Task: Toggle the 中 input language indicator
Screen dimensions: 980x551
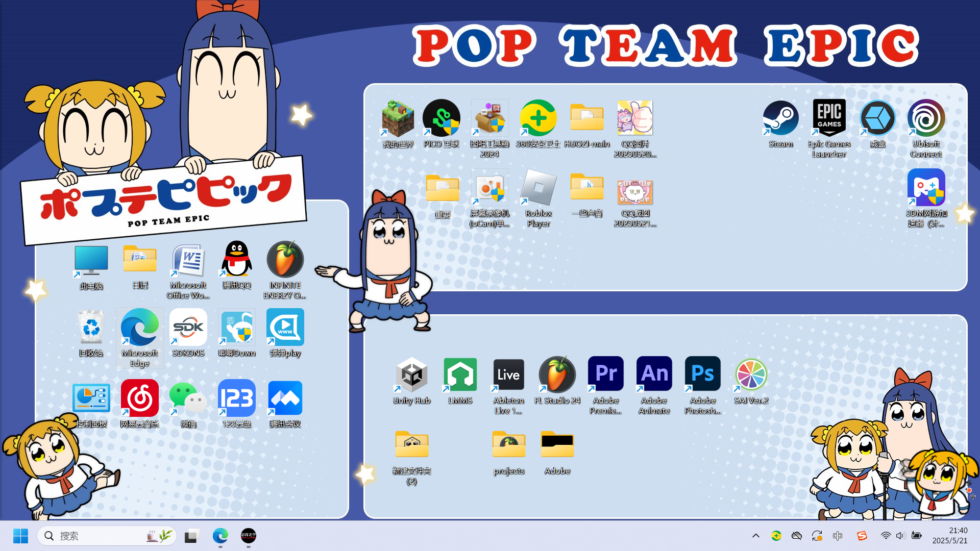Action: pyautogui.click(x=838, y=536)
